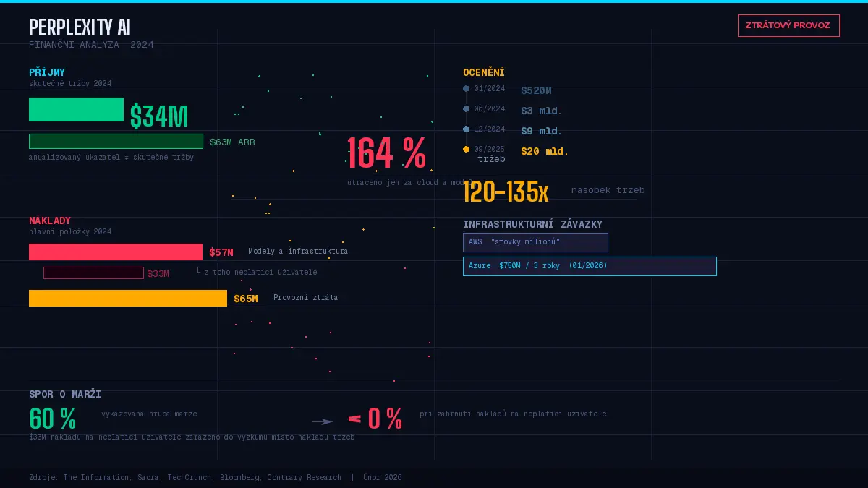This screenshot has height=488, width=868.
Task: Click the arrow icon in margin section
Action: (x=323, y=421)
